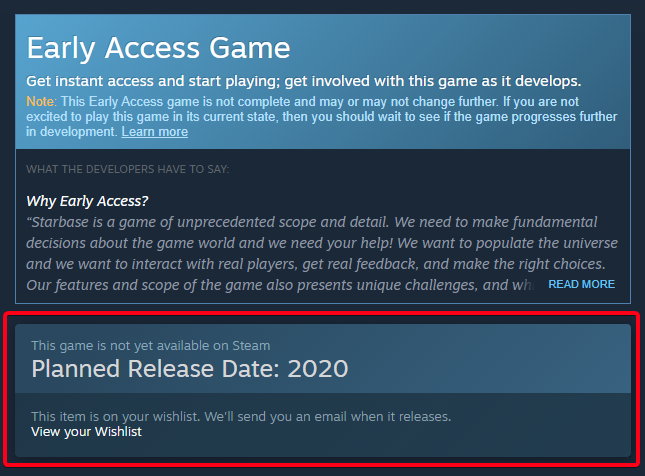Screen dimensions: 645x476
Task: Select the Why Early Access? heading
Action: tap(87, 200)
